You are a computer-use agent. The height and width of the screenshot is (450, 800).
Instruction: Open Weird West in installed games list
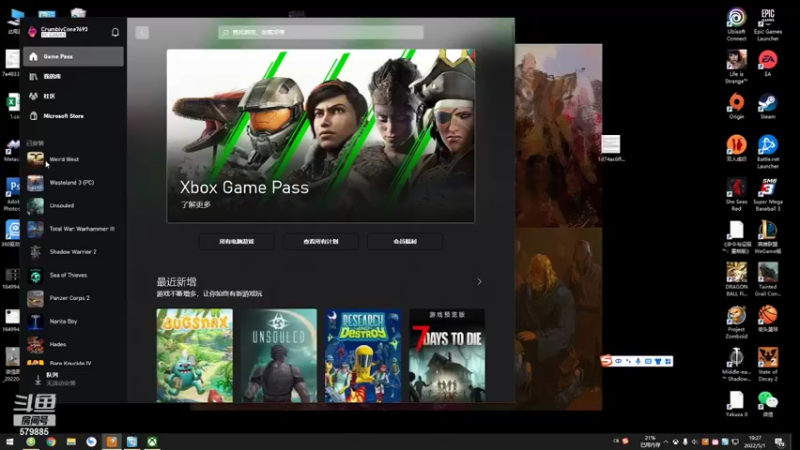click(x=73, y=159)
